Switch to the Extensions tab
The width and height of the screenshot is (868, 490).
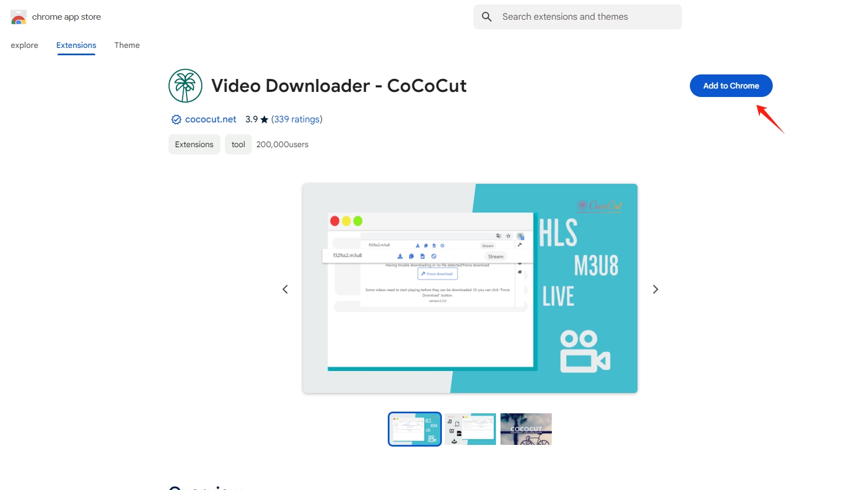pyautogui.click(x=76, y=45)
